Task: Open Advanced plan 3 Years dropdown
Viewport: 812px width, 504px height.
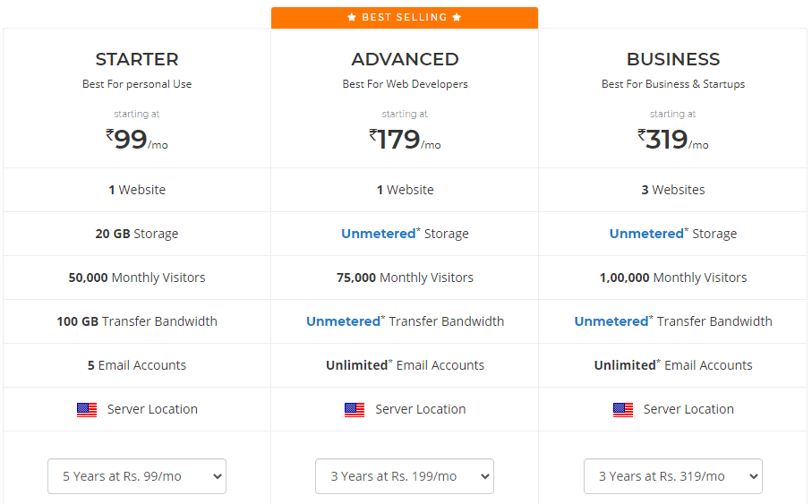Action: click(405, 476)
